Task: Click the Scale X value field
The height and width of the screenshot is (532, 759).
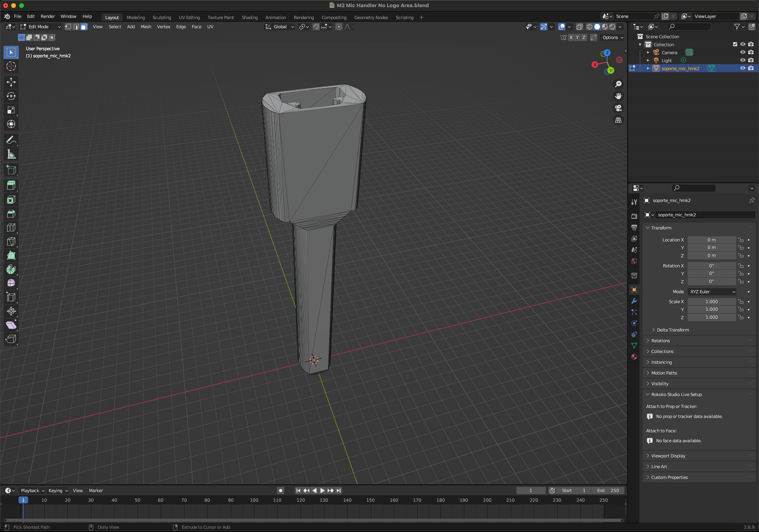Action: (712, 302)
